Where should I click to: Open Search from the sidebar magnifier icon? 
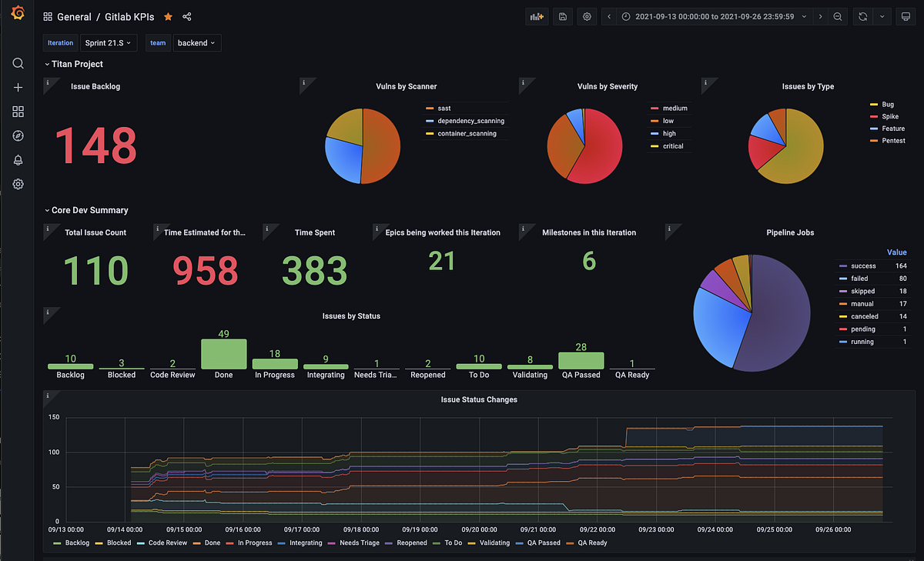[x=18, y=63]
